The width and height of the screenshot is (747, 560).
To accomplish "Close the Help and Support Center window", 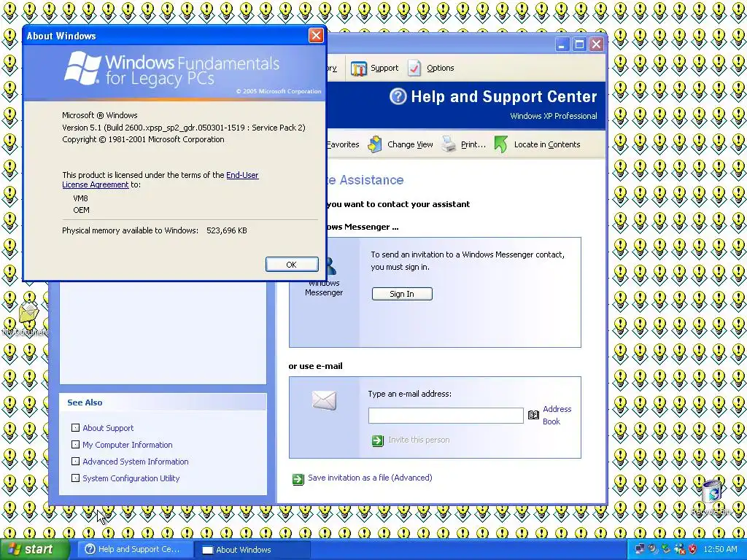I will point(597,44).
